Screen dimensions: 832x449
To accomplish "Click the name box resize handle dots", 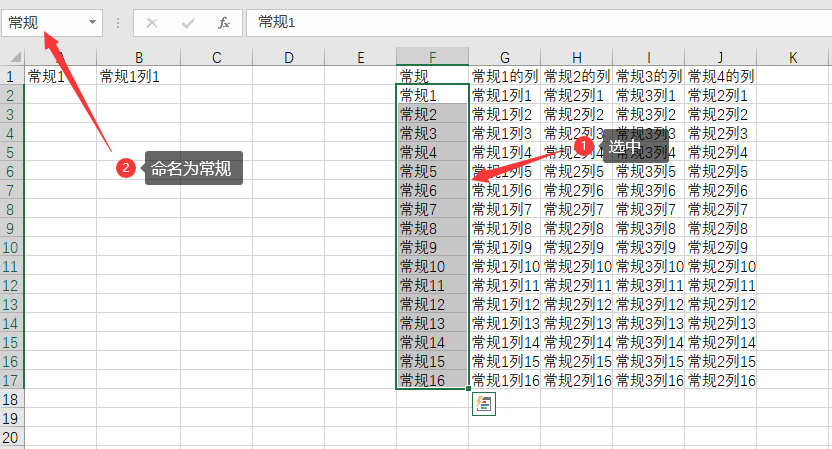I will tap(118, 22).
